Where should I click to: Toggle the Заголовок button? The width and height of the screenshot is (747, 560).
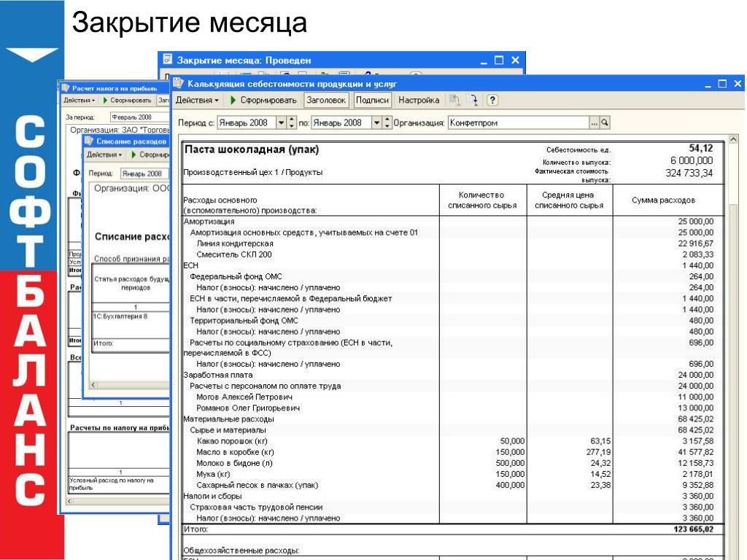point(326,100)
